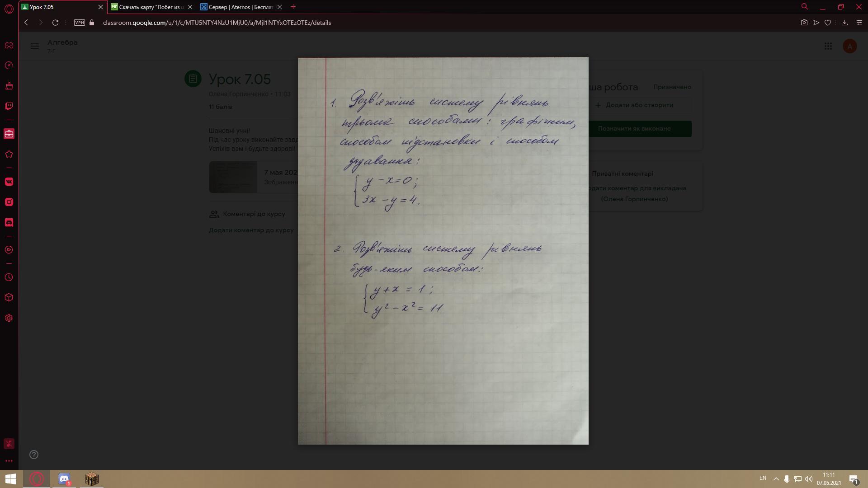The height and width of the screenshot is (488, 868).
Task: Open browser history clock icon
Action: pyautogui.click(x=9, y=277)
